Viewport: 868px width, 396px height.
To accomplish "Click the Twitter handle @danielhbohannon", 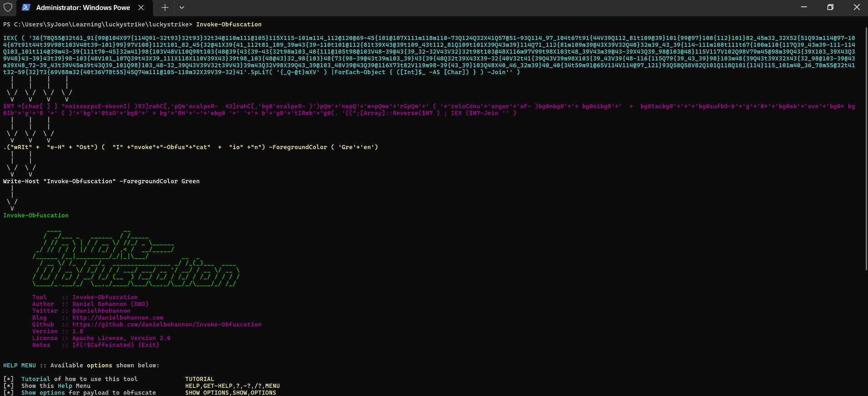I will [102, 311].
